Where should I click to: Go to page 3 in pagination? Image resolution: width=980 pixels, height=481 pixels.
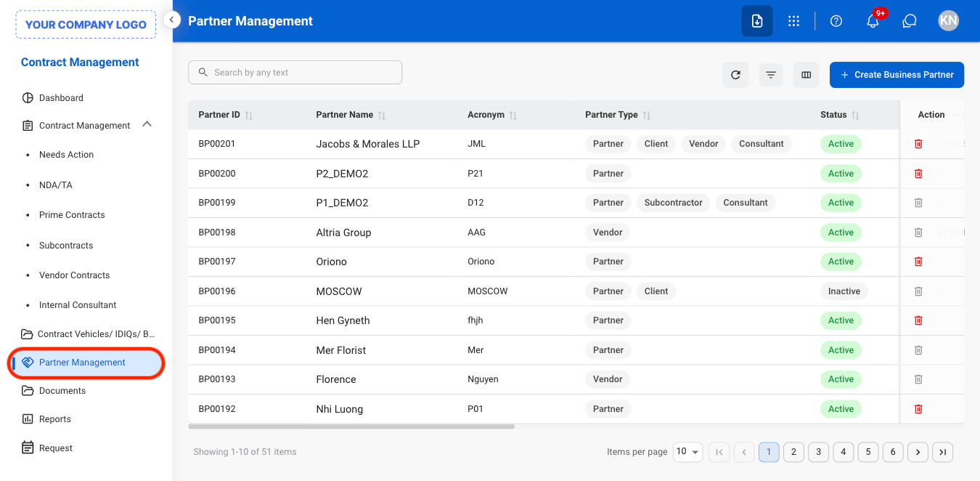pyautogui.click(x=818, y=452)
